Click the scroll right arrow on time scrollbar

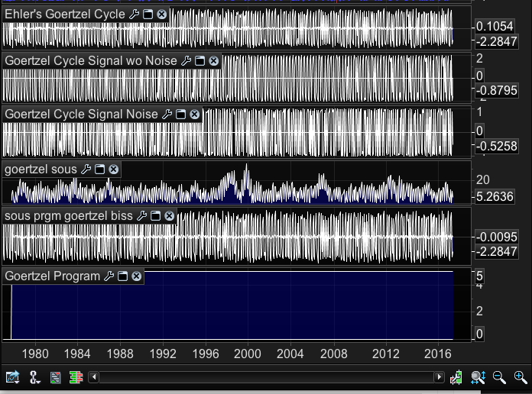[x=439, y=377]
